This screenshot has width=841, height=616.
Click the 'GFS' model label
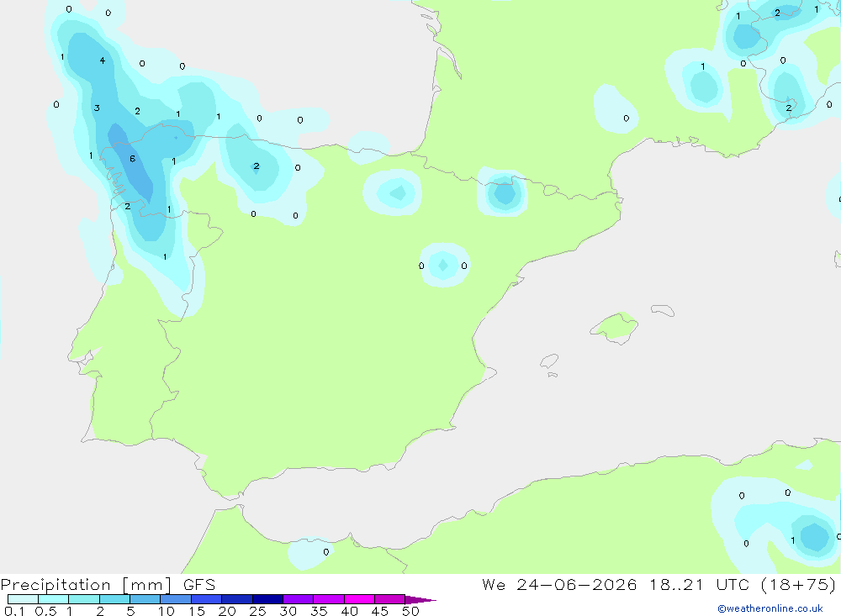pos(199,585)
